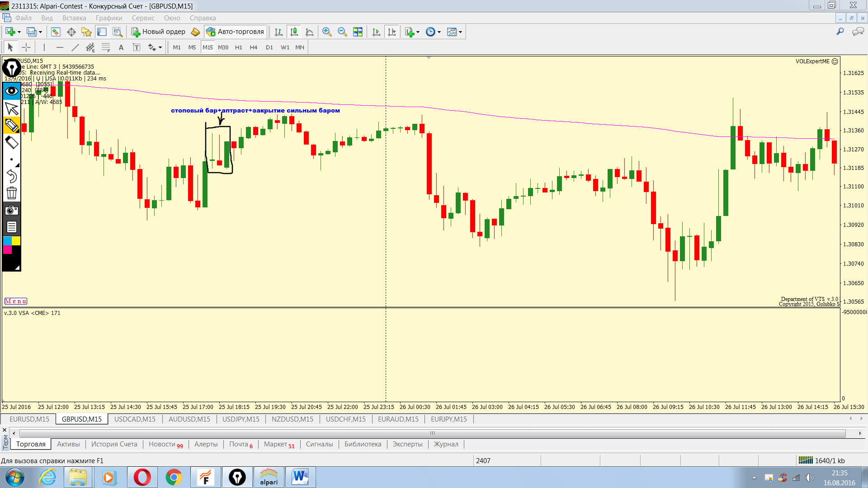Select the equidistant channel tool
The image size is (868, 488).
[x=90, y=47]
